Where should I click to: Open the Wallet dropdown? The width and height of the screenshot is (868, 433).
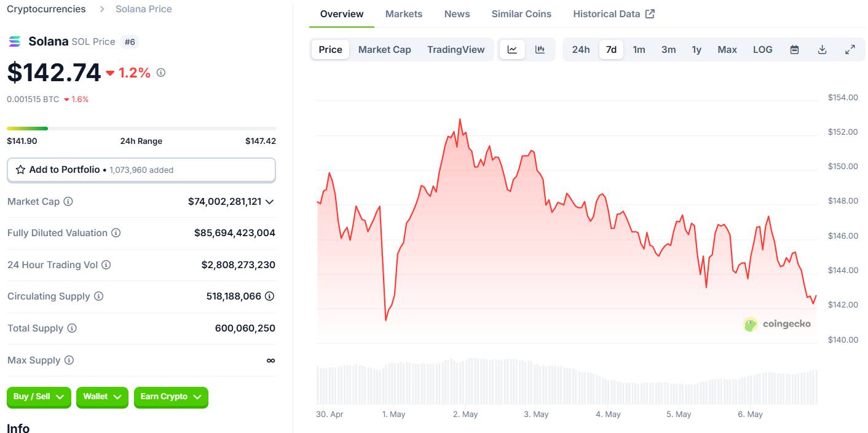102,397
